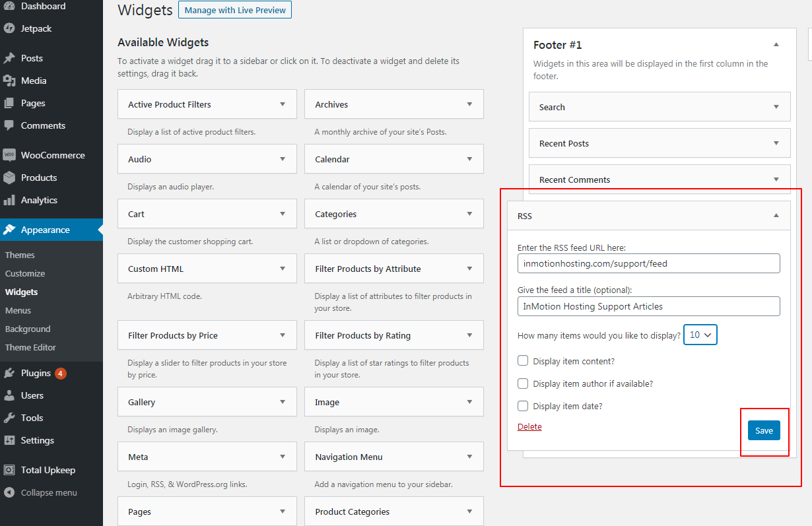Click the RSS feed URL input field

[648, 263]
